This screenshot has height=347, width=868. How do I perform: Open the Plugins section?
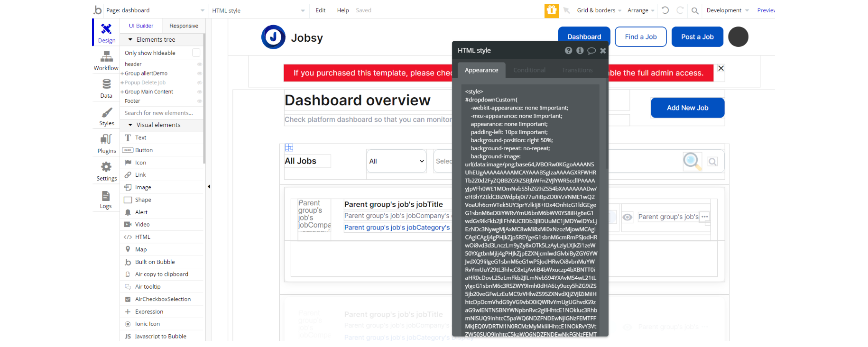tap(106, 144)
